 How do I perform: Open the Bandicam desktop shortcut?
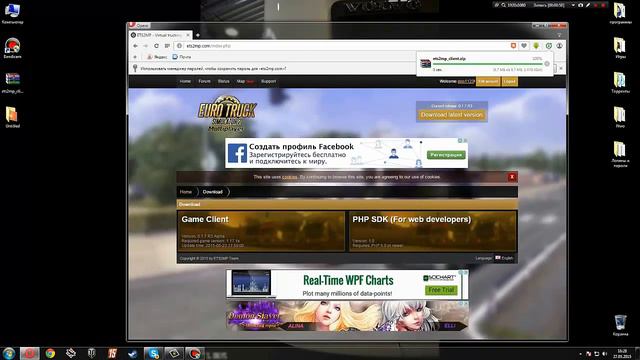tap(12, 48)
